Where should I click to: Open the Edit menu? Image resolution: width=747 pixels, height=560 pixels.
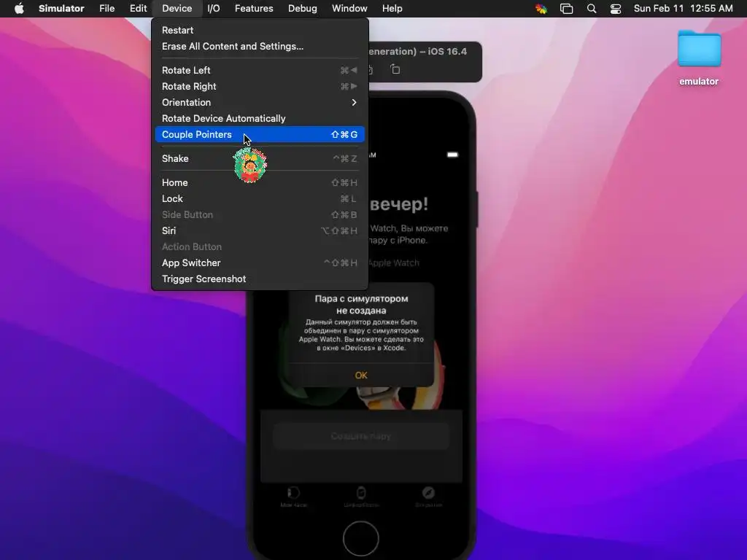point(138,9)
